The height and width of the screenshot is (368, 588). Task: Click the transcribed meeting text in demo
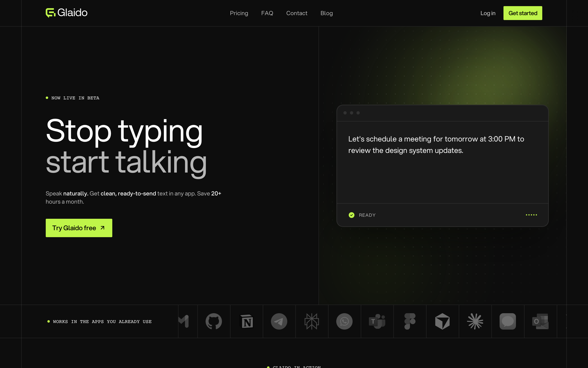[436, 145]
